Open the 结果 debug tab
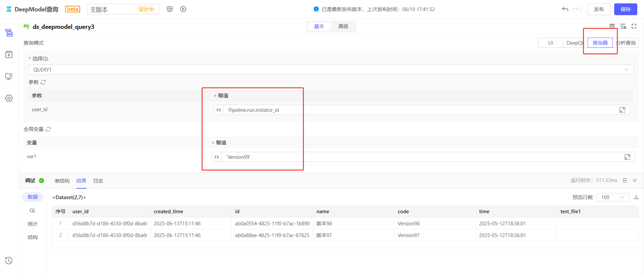The height and width of the screenshot is (274, 644). (x=81, y=181)
